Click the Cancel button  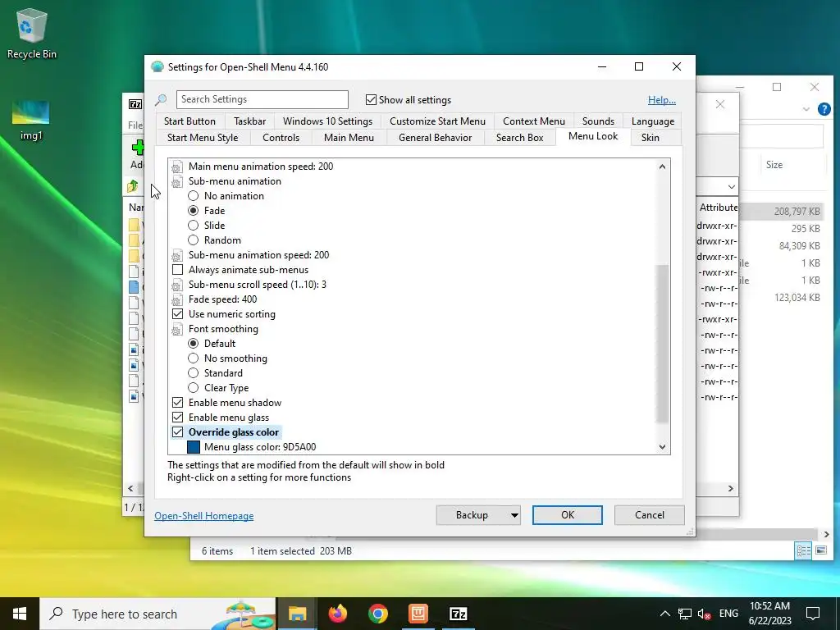tap(650, 515)
